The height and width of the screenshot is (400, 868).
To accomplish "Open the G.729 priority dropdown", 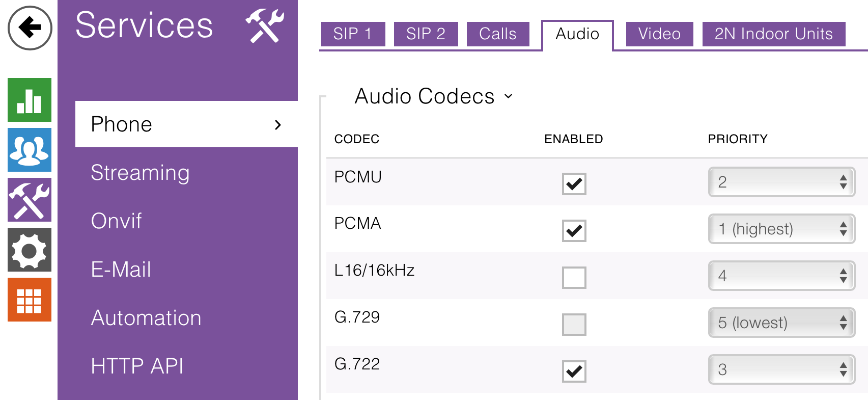I will click(781, 323).
